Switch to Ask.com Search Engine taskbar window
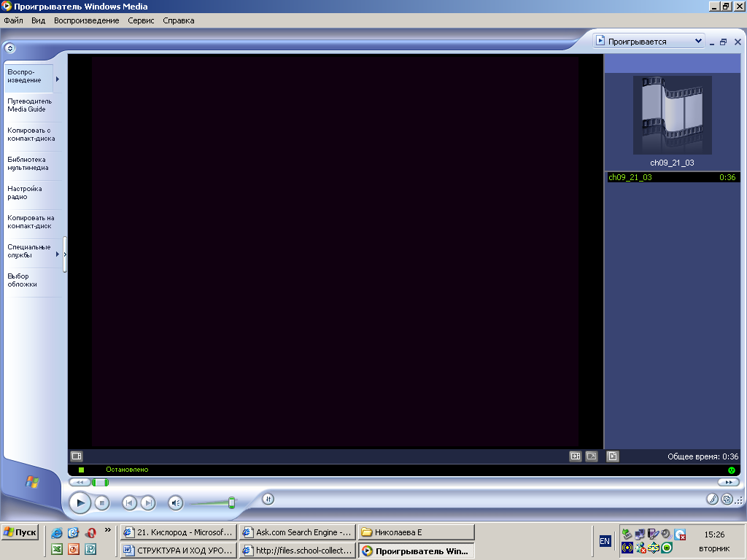This screenshot has height=560, width=747. point(298,532)
